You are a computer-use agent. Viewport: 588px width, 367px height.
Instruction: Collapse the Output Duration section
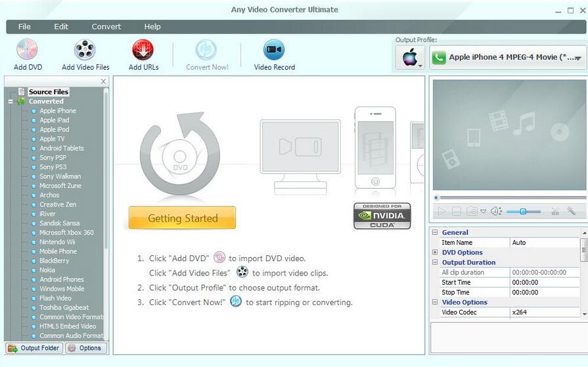(x=435, y=262)
